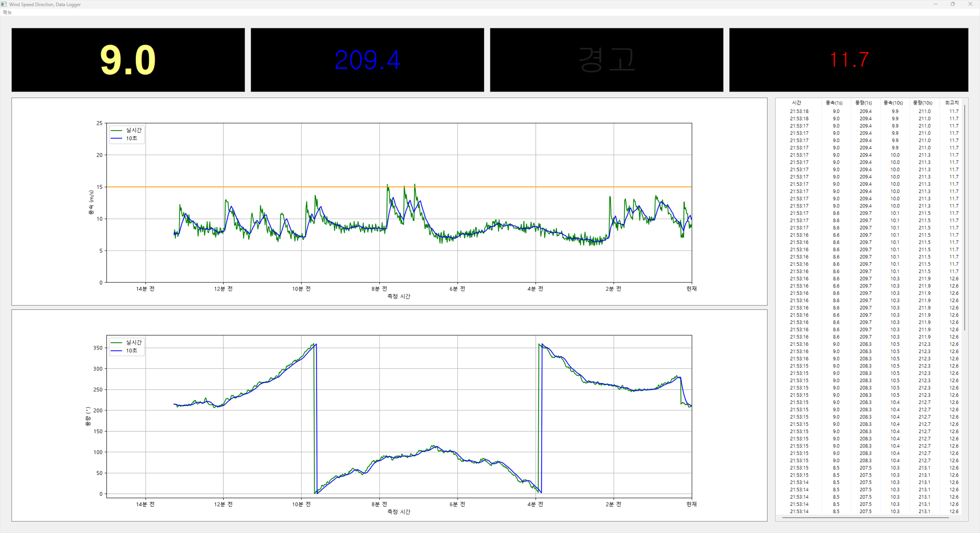The image size is (980, 533).
Task: Click 실시간 legend entry in wind speed chart
Action: pos(127,130)
